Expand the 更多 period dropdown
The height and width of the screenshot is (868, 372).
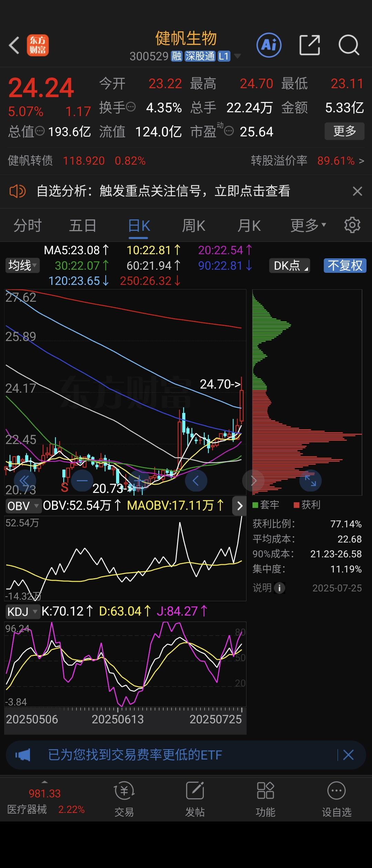point(308,225)
